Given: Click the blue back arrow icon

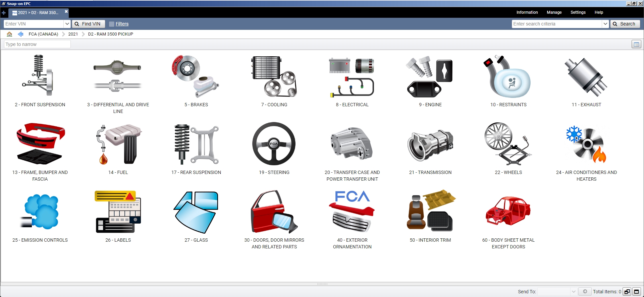Looking at the screenshot, I should 20,34.
